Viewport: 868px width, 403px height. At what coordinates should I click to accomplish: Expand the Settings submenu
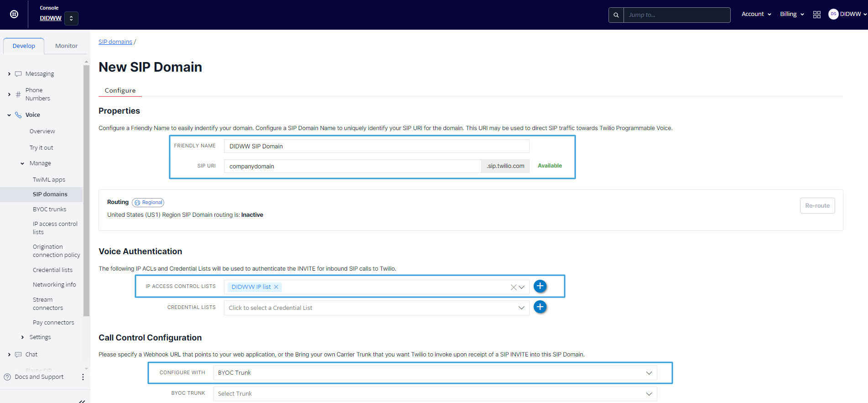[22, 337]
